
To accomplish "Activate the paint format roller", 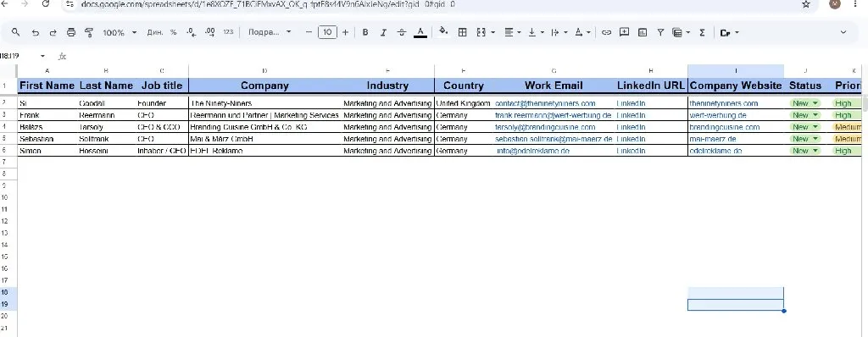I will coord(88,33).
